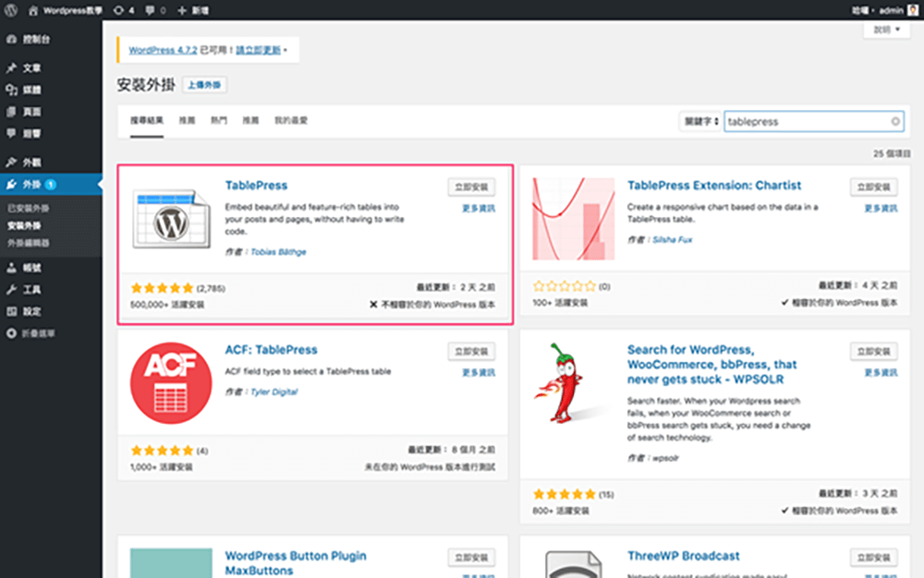Select the 25 items count text (25 個項目)
The image size is (924, 578).
pyautogui.click(x=892, y=153)
